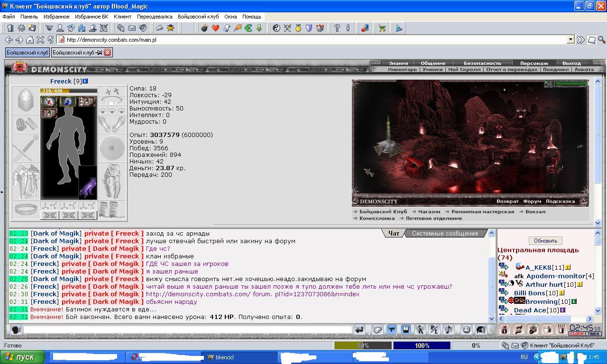Viewport: 607px width, 364px height.
Task: Click the eraser clear chat icon
Action: (377, 329)
